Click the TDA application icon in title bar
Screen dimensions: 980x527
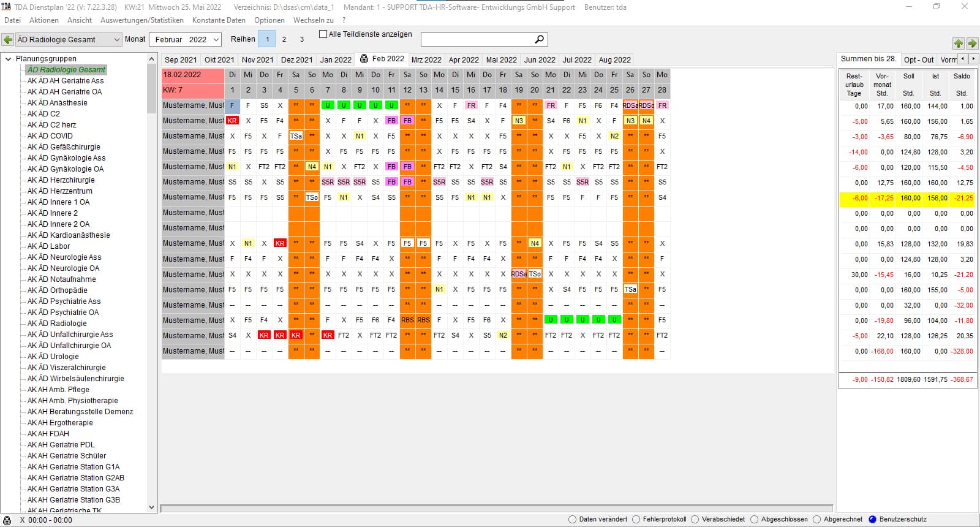(x=6, y=7)
